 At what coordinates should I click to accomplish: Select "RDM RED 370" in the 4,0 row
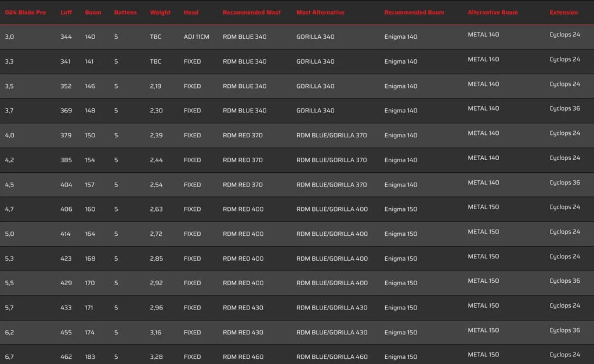click(x=242, y=135)
